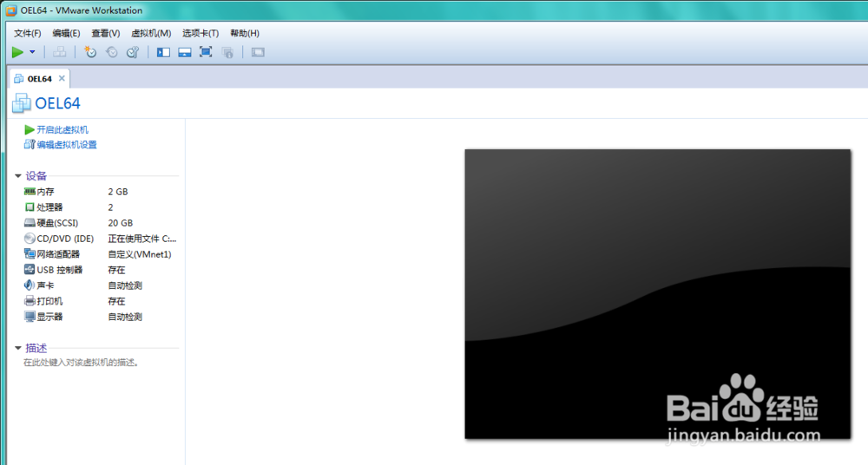Click the 声卡 sound card icon

(30, 285)
